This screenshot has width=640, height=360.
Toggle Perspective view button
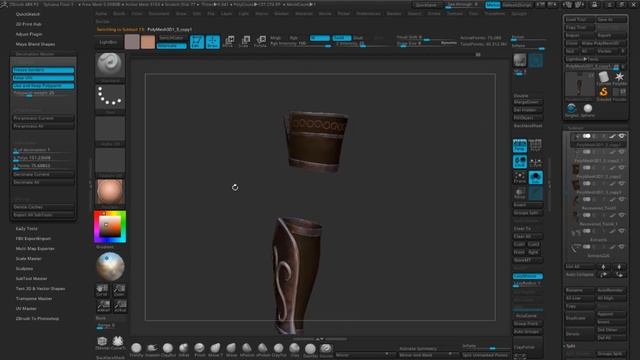(x=520, y=146)
